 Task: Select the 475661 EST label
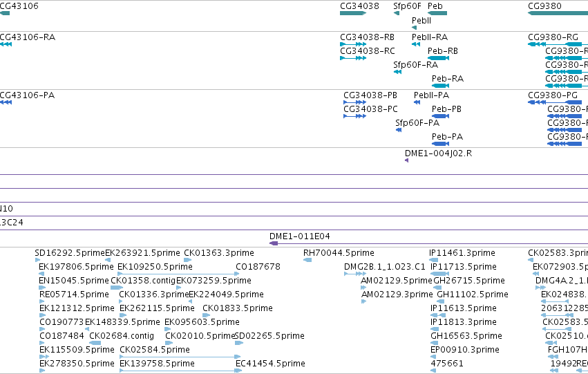click(x=447, y=364)
